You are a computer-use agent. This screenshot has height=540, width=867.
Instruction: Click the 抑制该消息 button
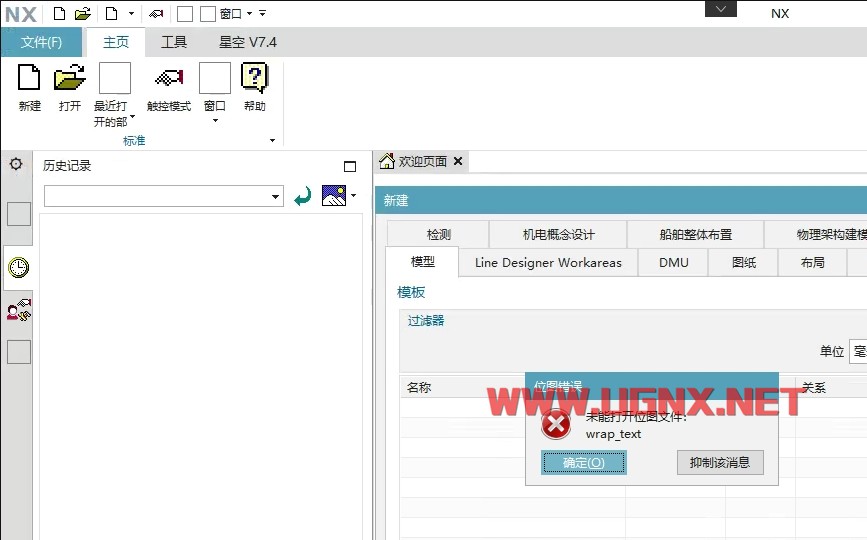[720, 463]
